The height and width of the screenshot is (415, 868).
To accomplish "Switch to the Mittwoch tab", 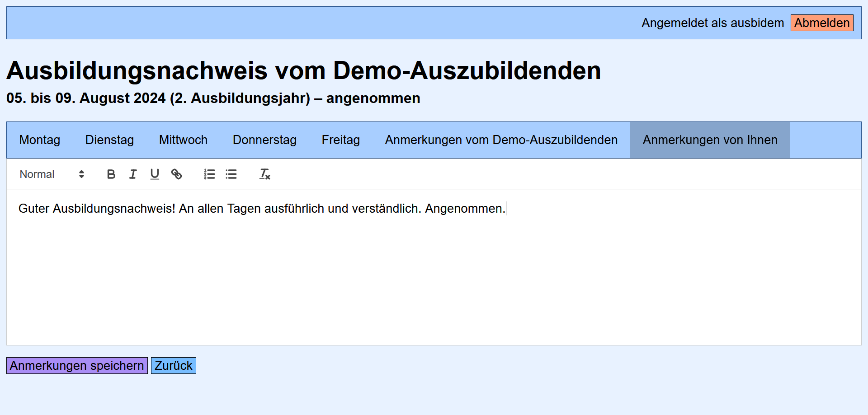I will [x=183, y=140].
